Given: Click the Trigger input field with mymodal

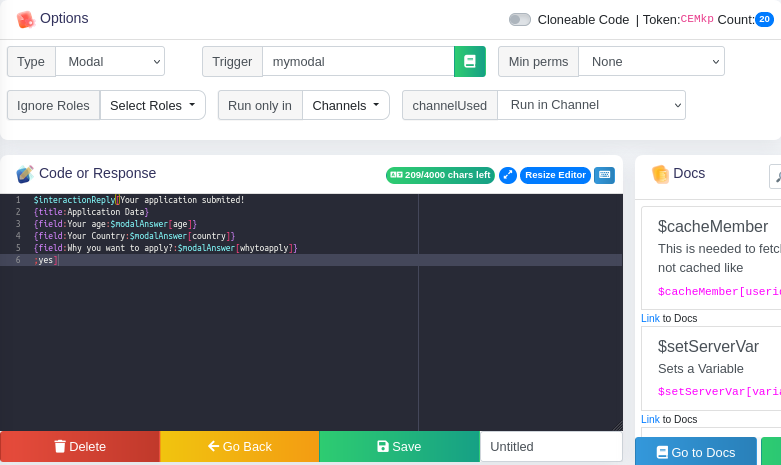Looking at the screenshot, I should tap(358, 62).
